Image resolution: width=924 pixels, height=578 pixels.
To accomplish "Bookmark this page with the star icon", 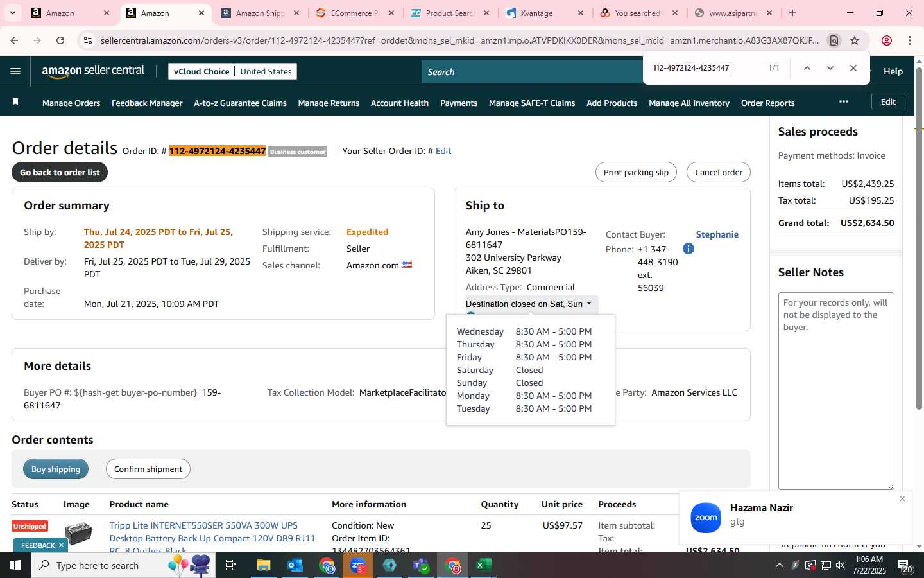I will click(855, 40).
